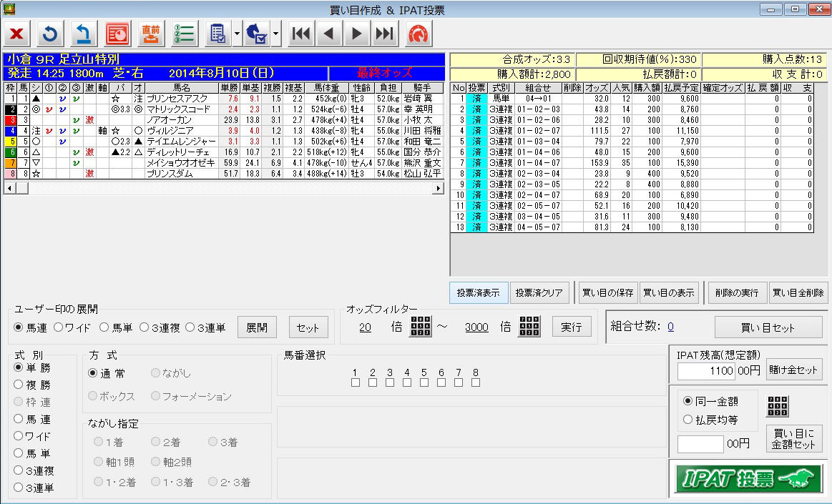Select 払戻均等 amount option
This screenshot has width=832, height=504.
[x=711, y=420]
